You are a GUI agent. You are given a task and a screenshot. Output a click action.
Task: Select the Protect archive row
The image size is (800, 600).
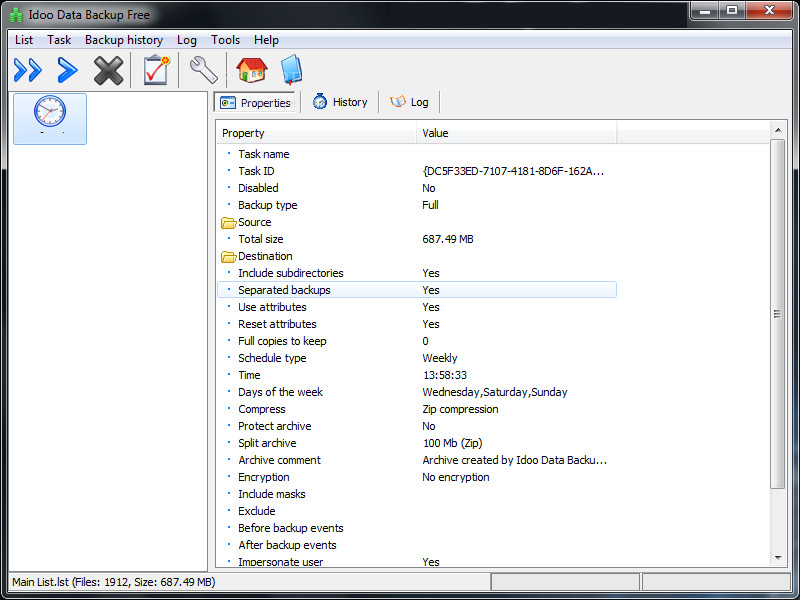[417, 426]
